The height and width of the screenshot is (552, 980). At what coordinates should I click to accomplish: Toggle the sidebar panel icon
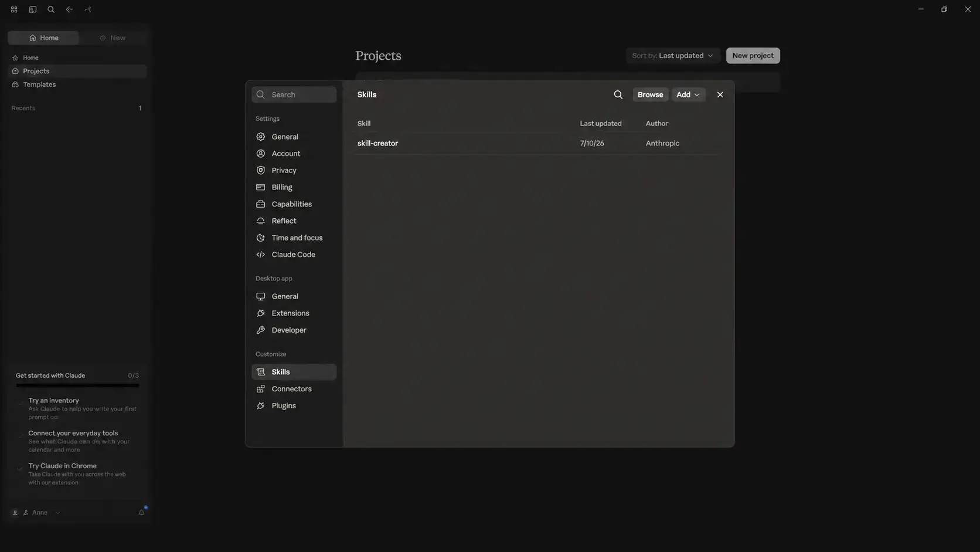[x=33, y=9]
